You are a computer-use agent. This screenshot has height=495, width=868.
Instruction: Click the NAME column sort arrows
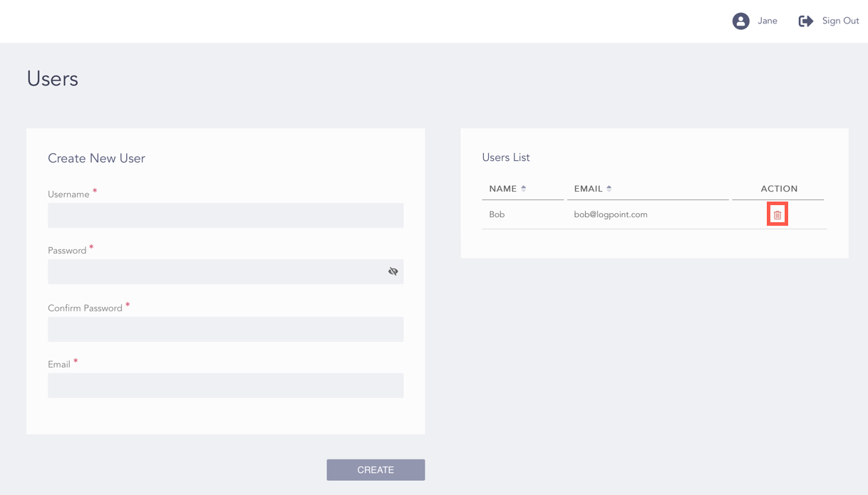tap(524, 189)
